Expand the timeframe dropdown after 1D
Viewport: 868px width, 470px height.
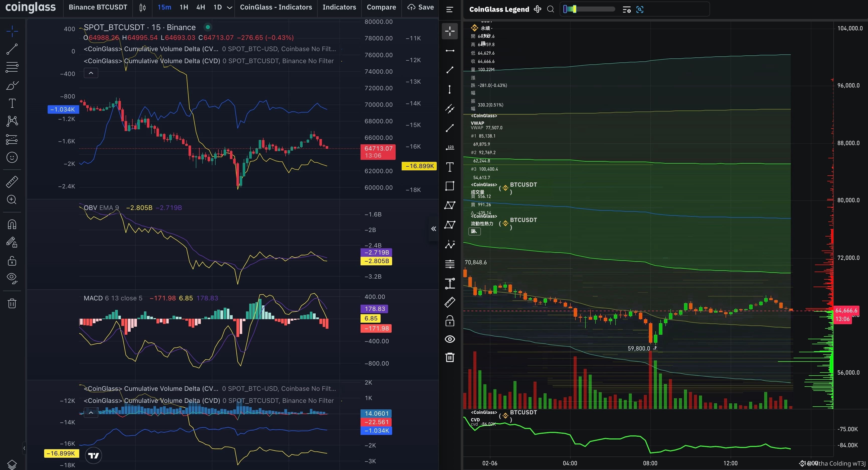click(x=230, y=8)
